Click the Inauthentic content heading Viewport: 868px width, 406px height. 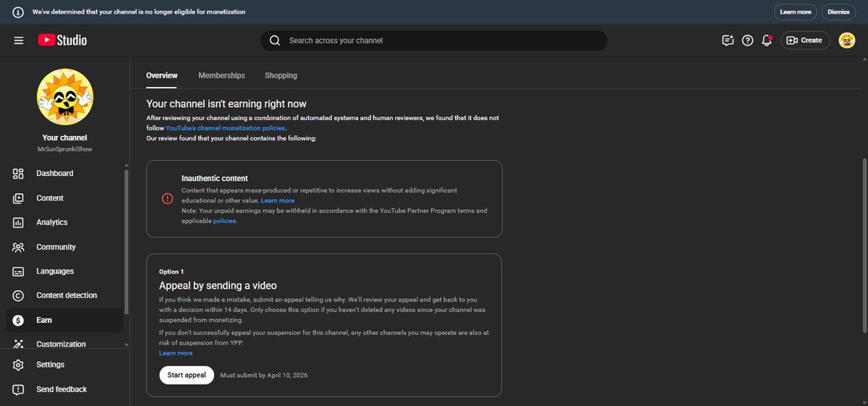coord(215,178)
